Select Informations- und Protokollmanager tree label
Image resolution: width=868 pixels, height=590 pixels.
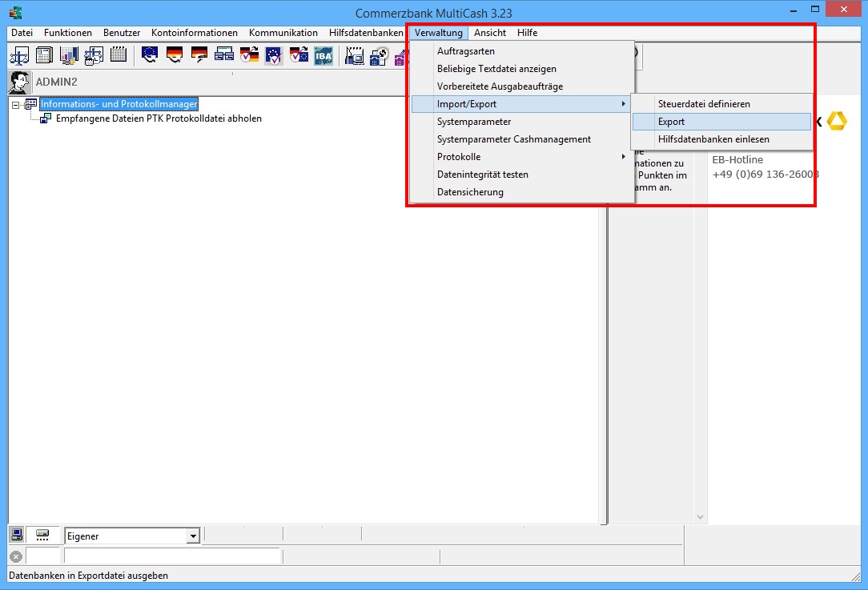coord(119,104)
